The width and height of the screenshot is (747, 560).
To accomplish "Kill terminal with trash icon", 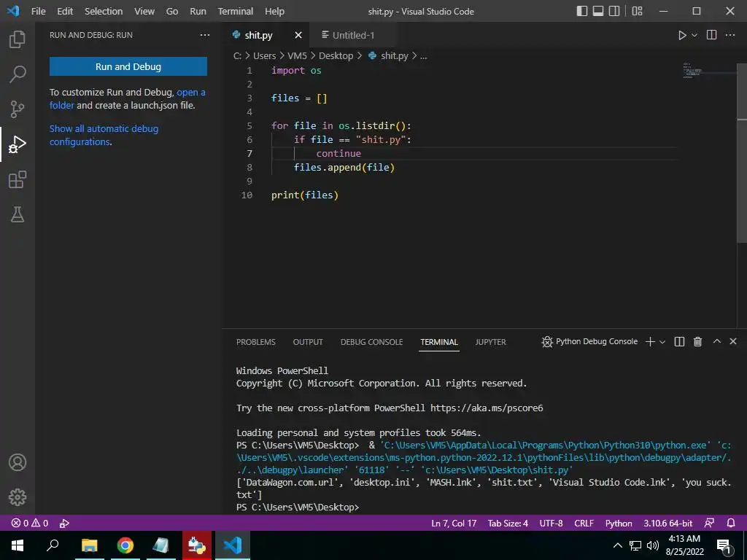I will click(x=697, y=341).
